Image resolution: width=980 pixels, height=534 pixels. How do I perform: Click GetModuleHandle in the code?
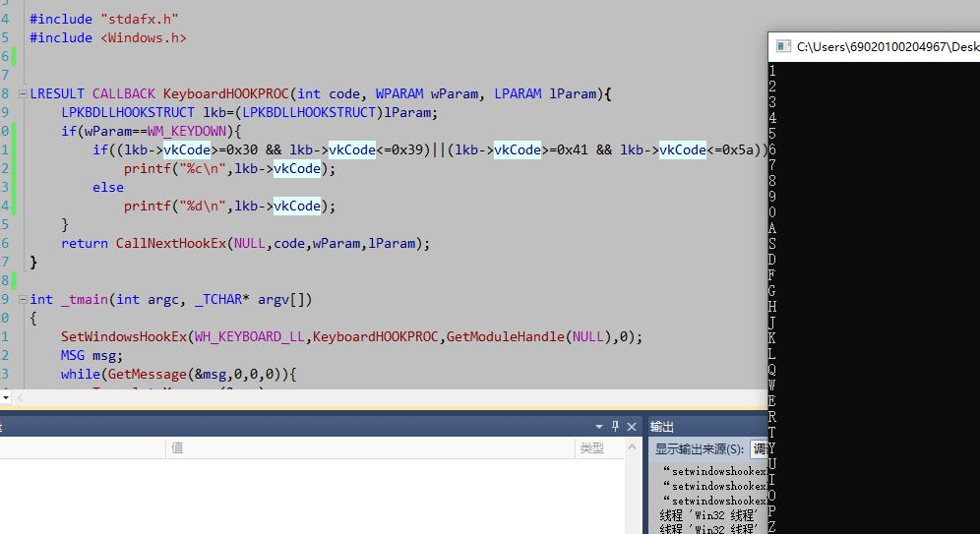pyautogui.click(x=505, y=336)
